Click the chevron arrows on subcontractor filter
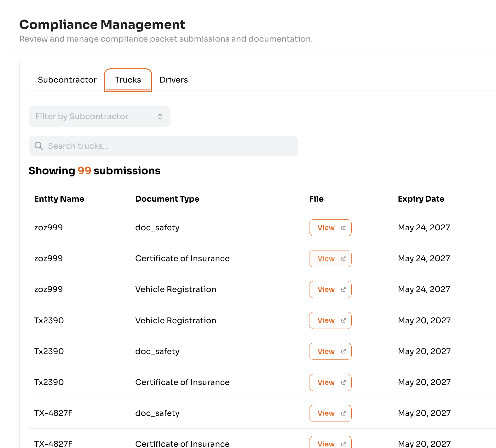The image size is (496, 448). 160,117
